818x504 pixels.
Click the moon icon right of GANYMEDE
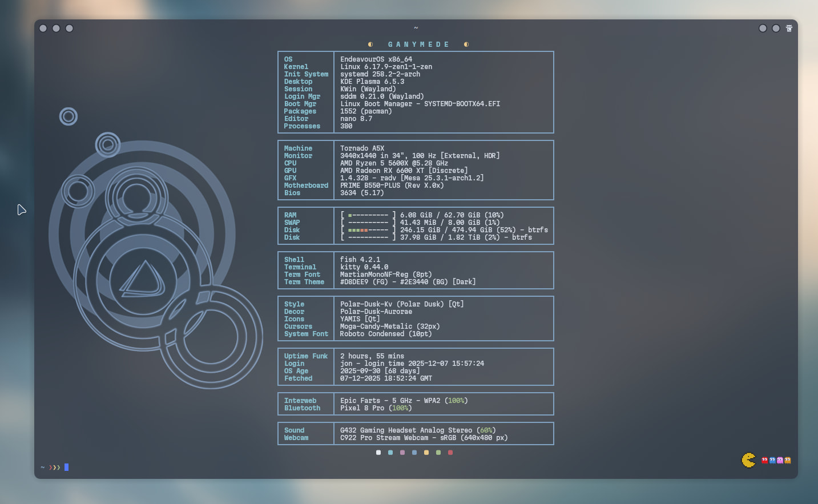(466, 45)
